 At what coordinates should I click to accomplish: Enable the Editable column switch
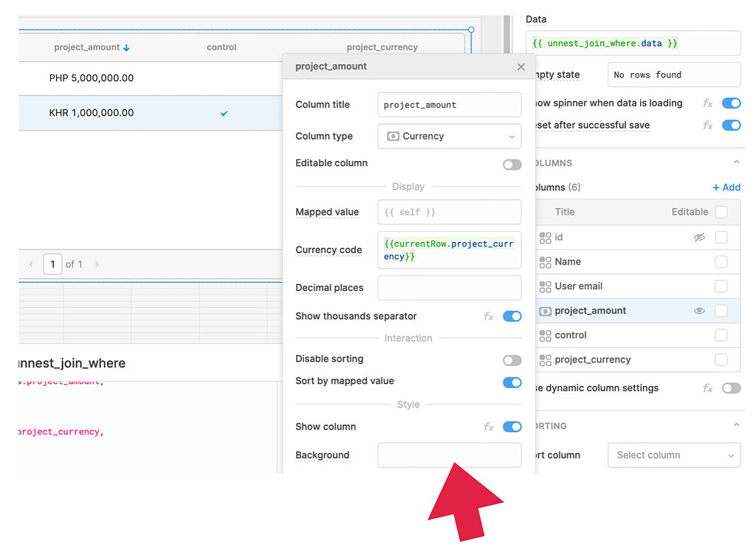coord(512,164)
